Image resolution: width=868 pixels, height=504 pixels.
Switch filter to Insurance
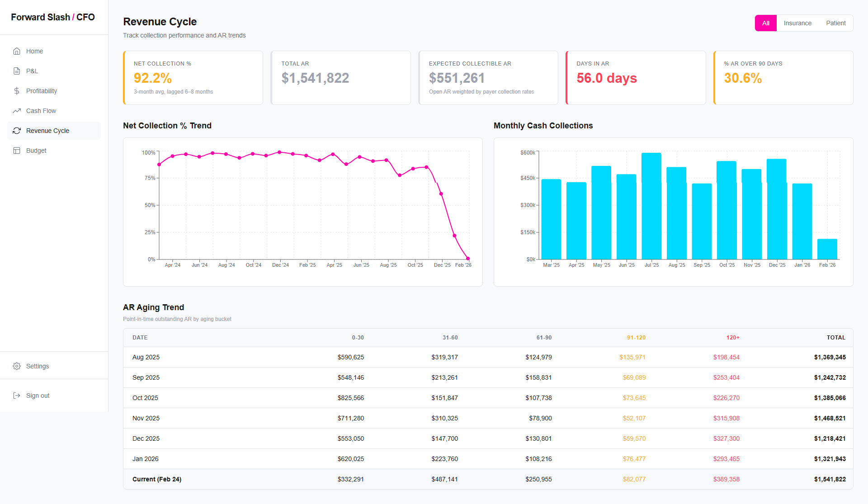(x=797, y=23)
